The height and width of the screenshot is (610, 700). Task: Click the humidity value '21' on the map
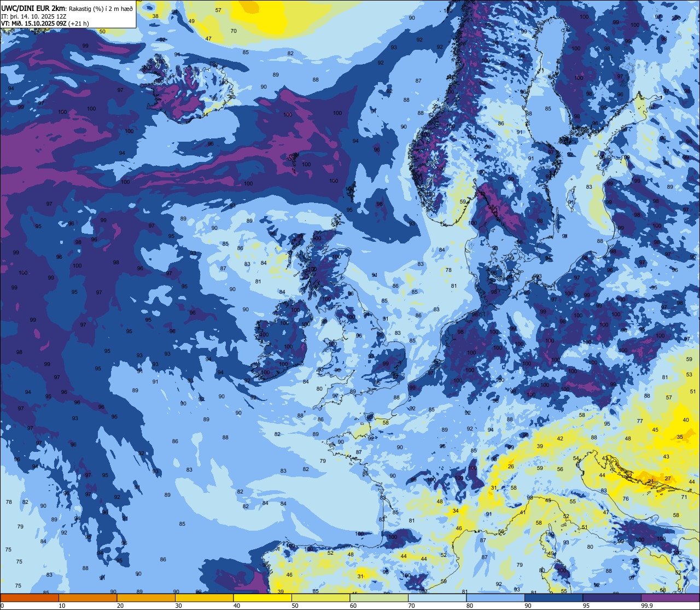651,481
